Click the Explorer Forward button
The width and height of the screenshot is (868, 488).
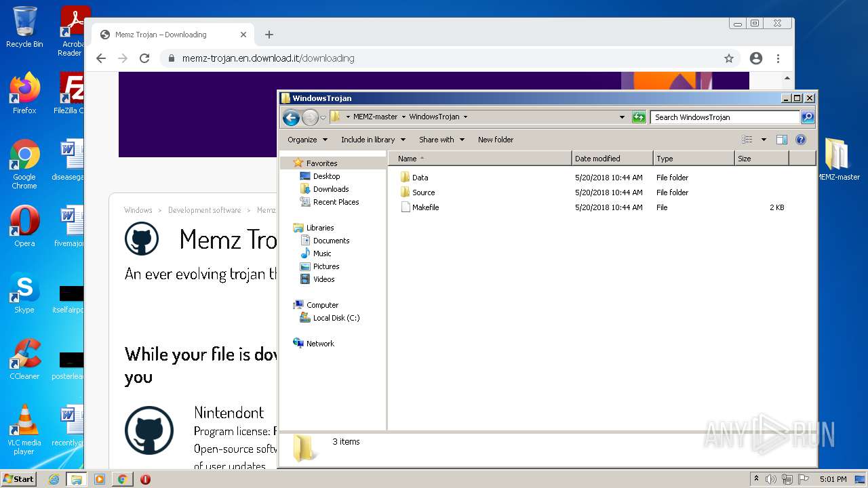point(310,117)
